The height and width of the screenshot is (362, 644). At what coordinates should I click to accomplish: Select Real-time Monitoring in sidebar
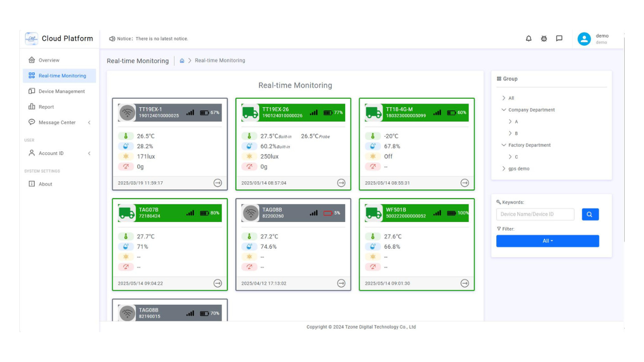pos(59,76)
